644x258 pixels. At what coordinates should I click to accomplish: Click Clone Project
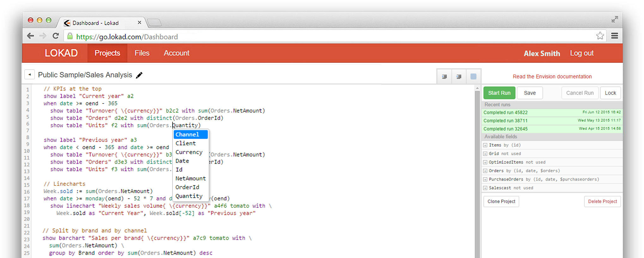point(501,201)
